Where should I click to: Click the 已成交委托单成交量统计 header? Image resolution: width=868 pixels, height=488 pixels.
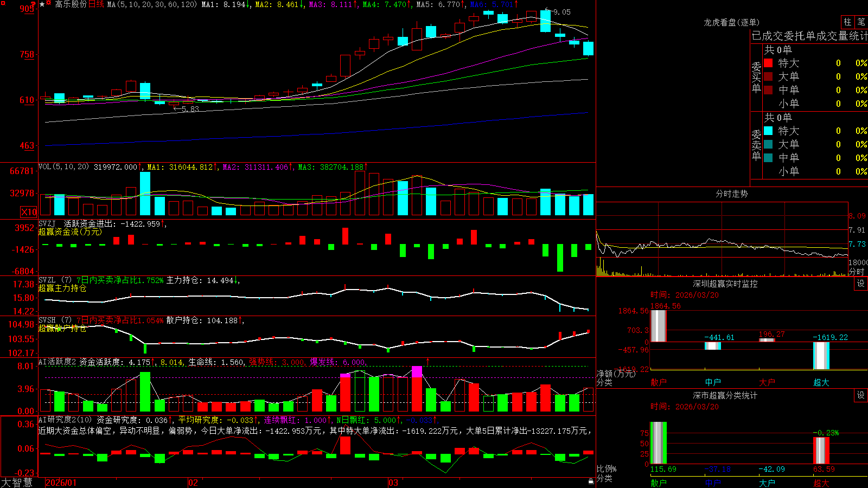tap(809, 36)
